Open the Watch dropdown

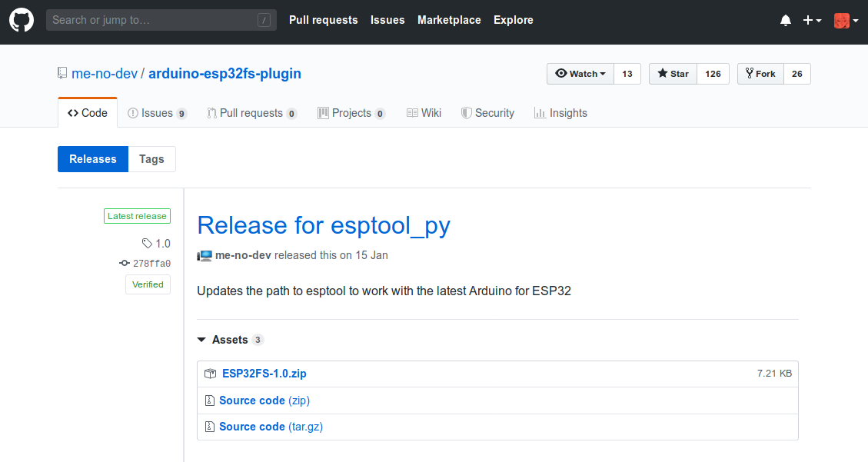[x=580, y=74]
